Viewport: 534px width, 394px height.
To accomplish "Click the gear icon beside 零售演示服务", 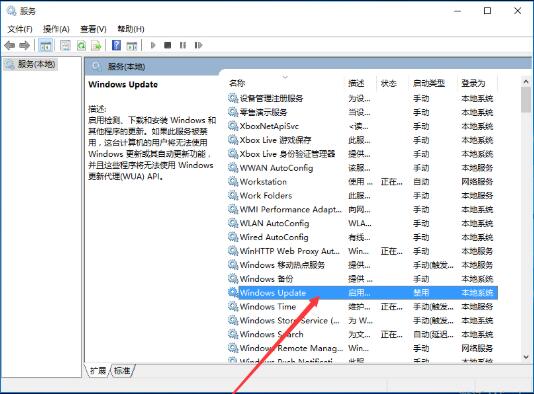I will [233, 112].
